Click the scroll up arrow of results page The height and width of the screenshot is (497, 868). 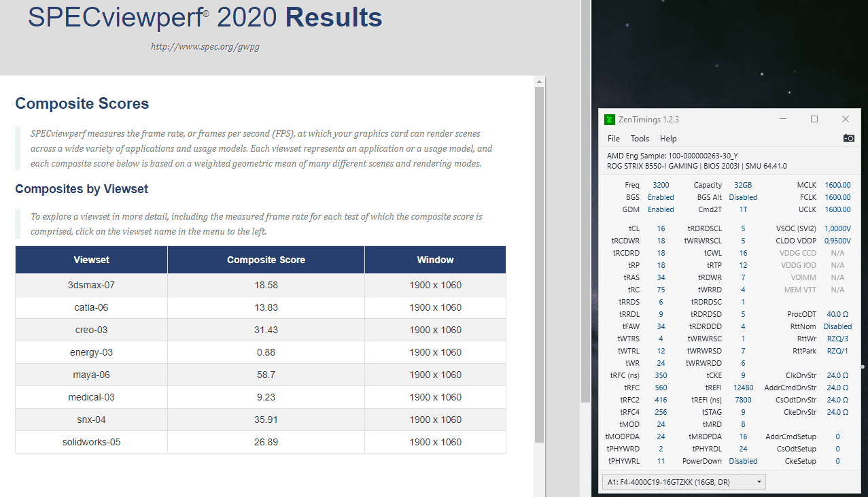pos(540,81)
